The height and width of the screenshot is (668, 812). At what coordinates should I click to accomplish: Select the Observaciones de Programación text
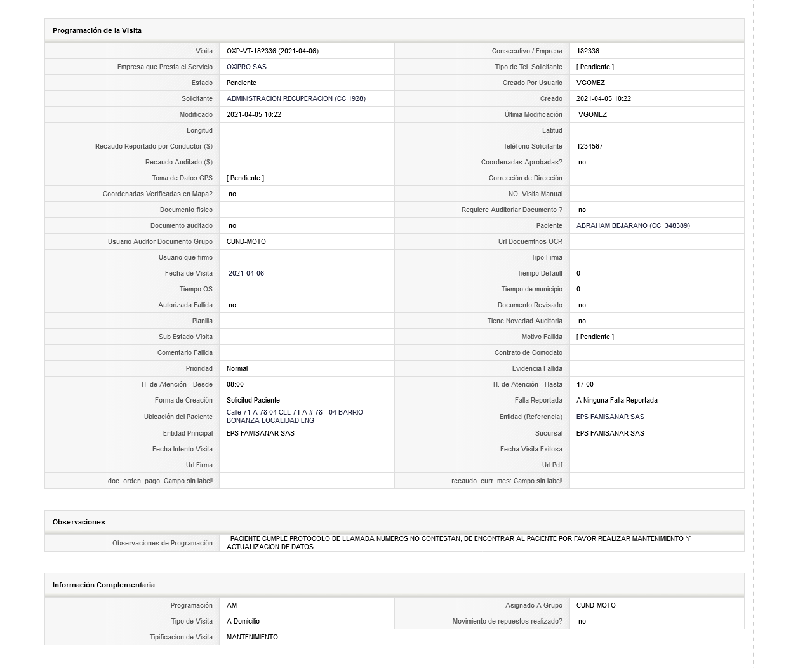pos(458,542)
